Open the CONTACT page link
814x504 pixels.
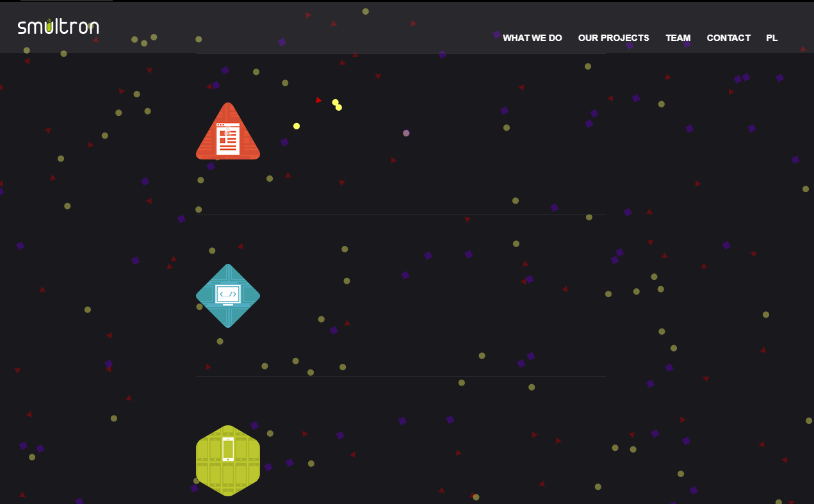pyautogui.click(x=728, y=38)
